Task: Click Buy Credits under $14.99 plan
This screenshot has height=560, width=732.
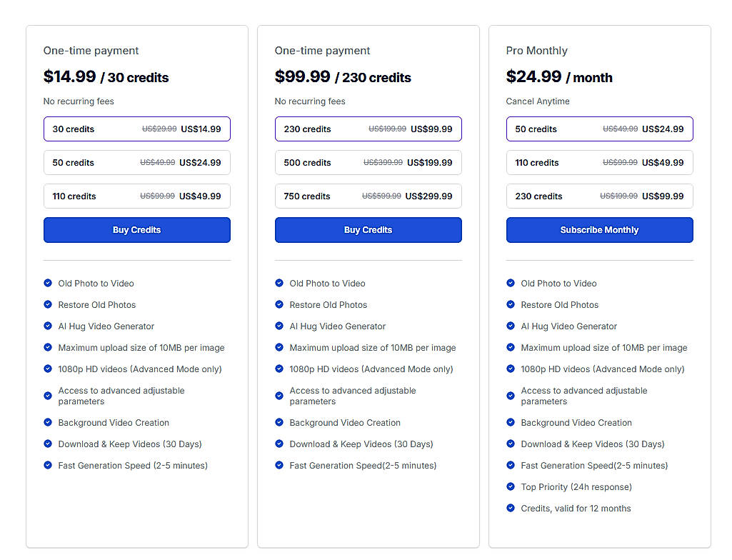Action: (x=137, y=230)
